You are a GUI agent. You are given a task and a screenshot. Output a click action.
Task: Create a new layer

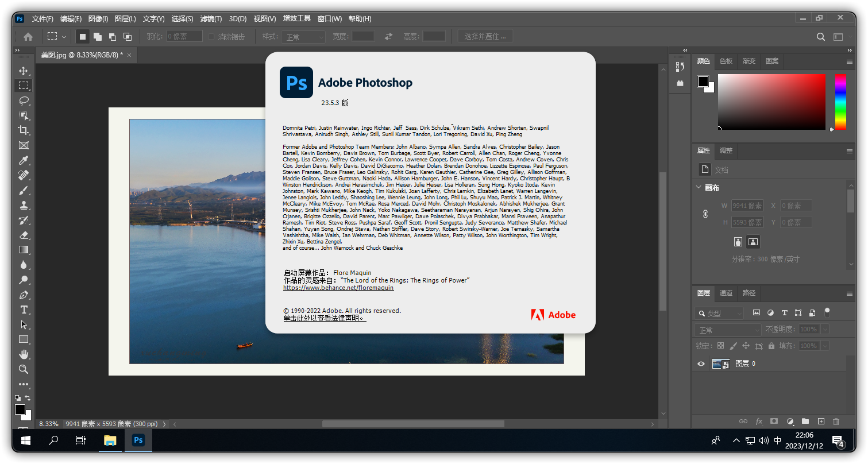click(821, 421)
